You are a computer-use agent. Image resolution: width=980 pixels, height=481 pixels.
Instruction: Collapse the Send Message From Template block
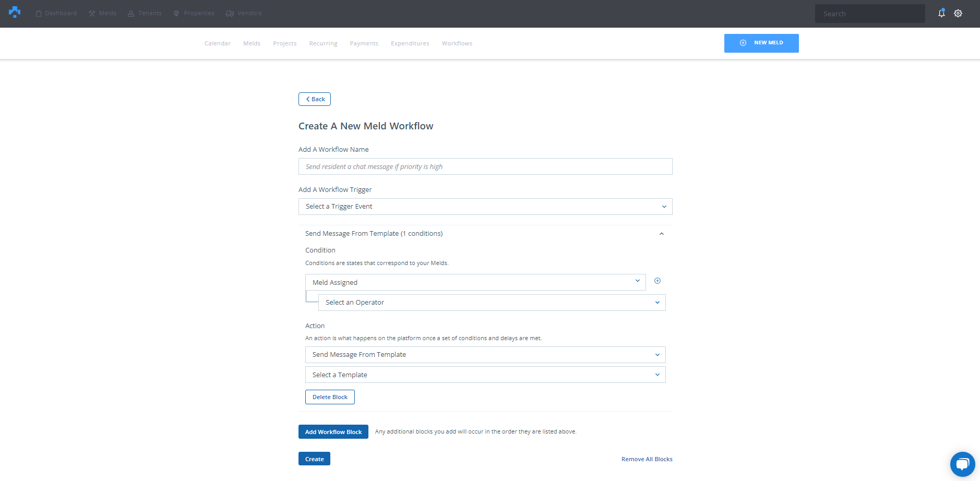pos(661,234)
